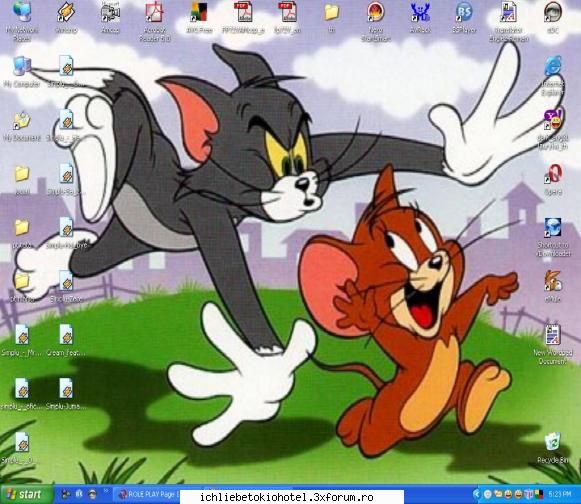Open the Recycle Bin
The width and height of the screenshot is (581, 504).
553,442
